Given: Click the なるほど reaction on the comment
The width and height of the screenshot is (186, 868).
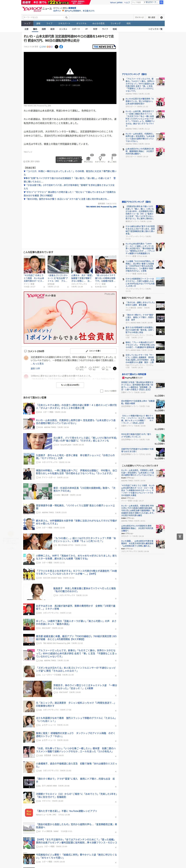Looking at the screenshot, I should 94,369.
